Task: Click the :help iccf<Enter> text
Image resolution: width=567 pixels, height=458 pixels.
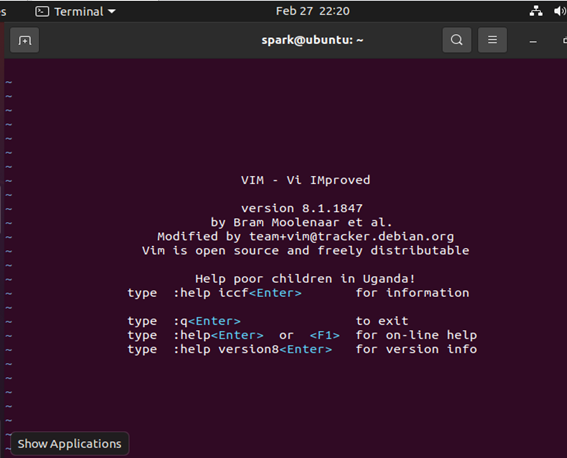Action: pyautogui.click(x=237, y=293)
